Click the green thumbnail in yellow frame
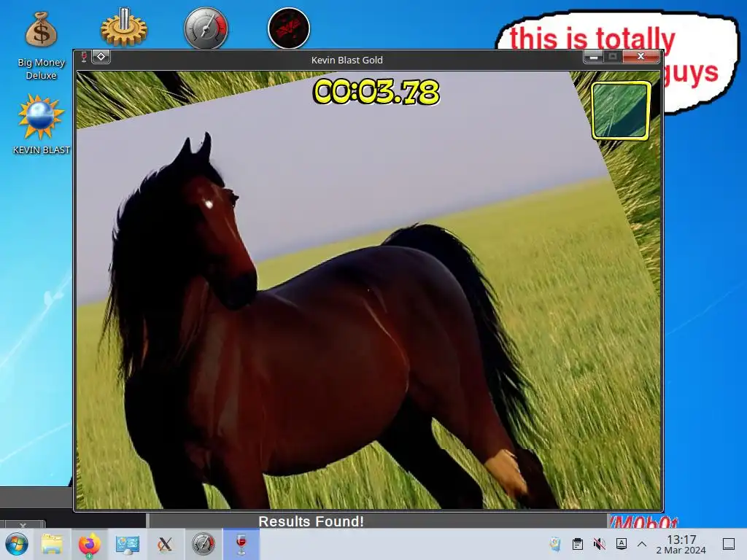The width and height of the screenshot is (747, 560). [x=620, y=111]
